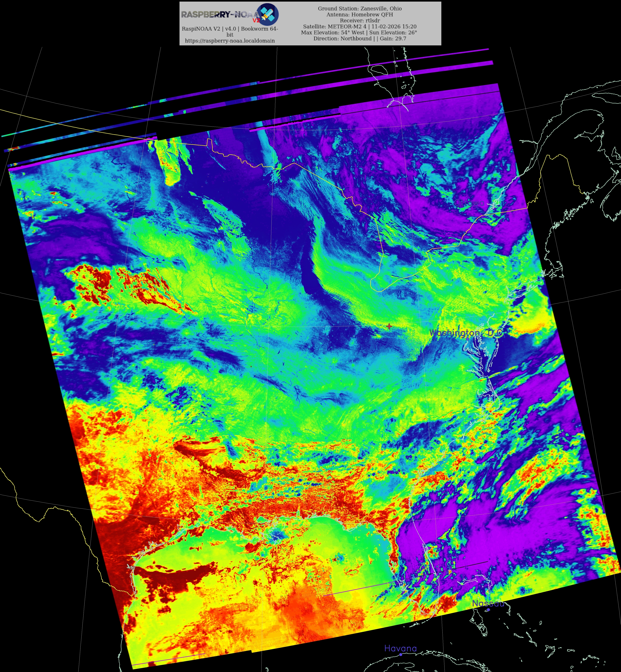Image resolution: width=621 pixels, height=672 pixels.
Task: Click the Nassau city marker dot
Action: (x=489, y=610)
